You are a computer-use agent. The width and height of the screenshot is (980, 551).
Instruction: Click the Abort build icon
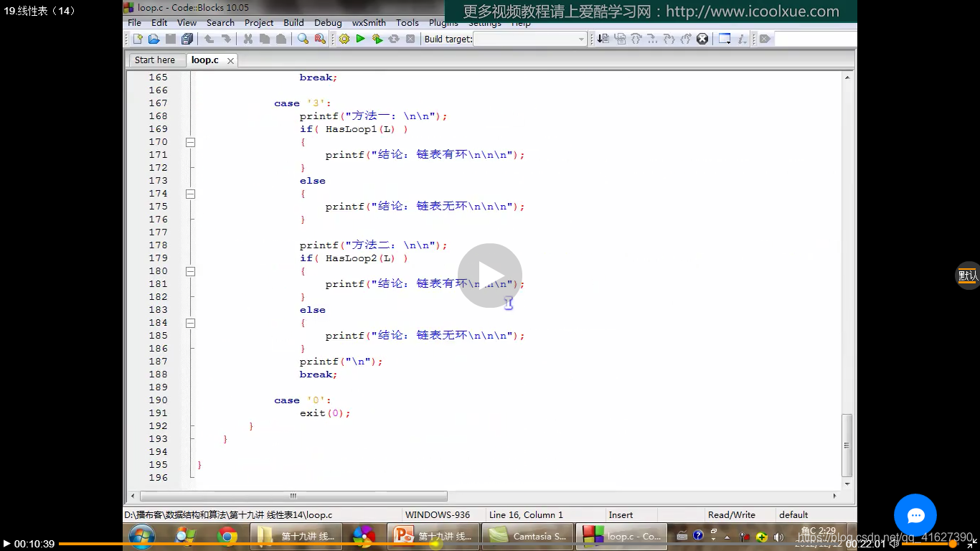[x=410, y=39]
